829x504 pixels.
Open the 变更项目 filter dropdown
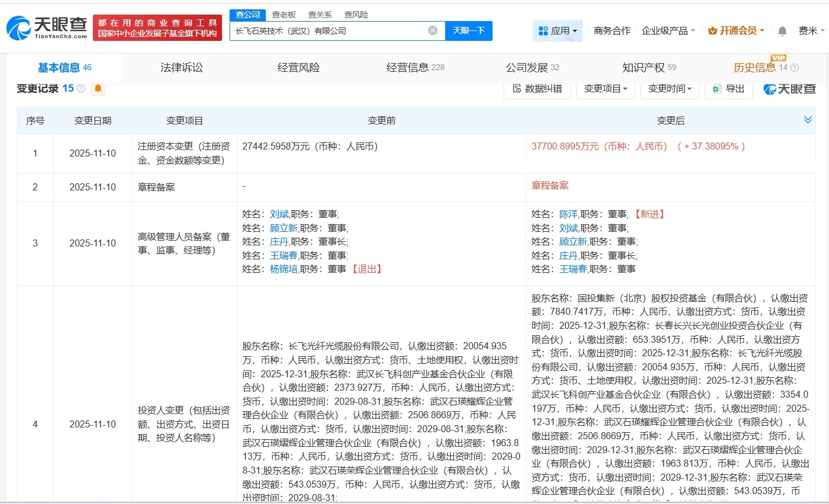tap(605, 89)
